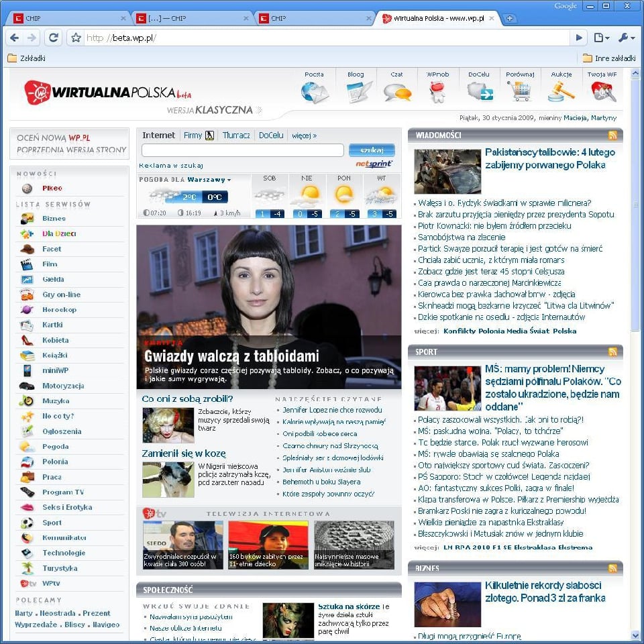Bookmark the page with the star icon

point(76,38)
